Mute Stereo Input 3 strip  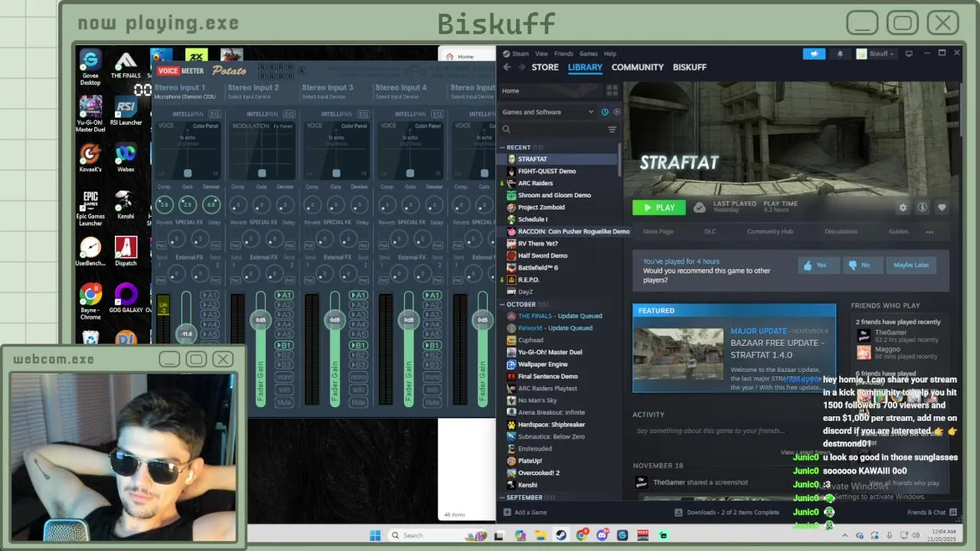coord(358,402)
